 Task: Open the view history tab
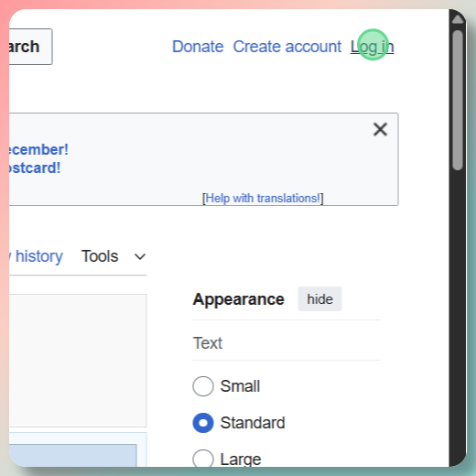pyautogui.click(x=36, y=256)
